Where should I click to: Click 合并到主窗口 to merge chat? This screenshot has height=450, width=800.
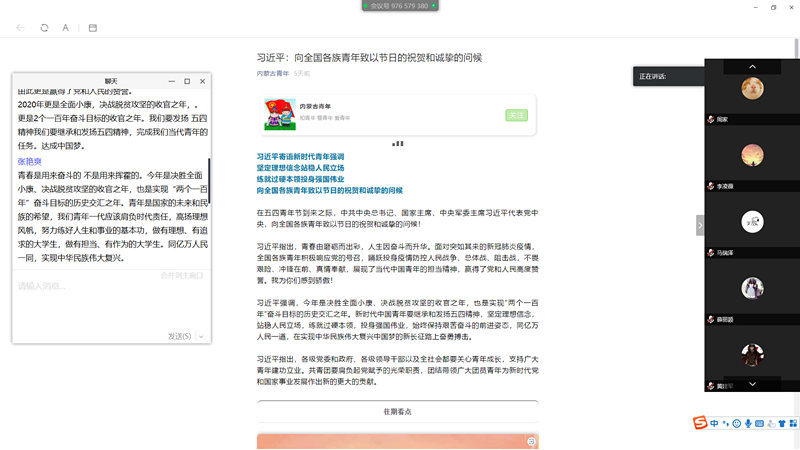coord(182,275)
